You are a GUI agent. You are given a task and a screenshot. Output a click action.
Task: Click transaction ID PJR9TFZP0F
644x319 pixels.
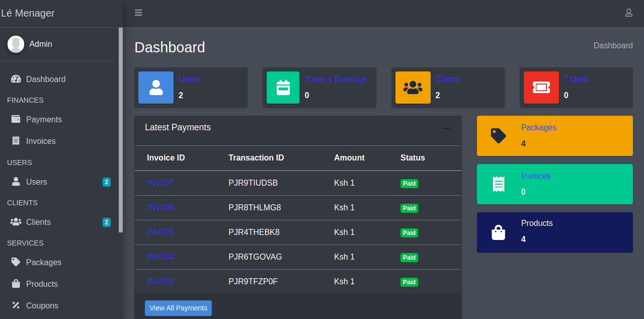pyautogui.click(x=253, y=281)
